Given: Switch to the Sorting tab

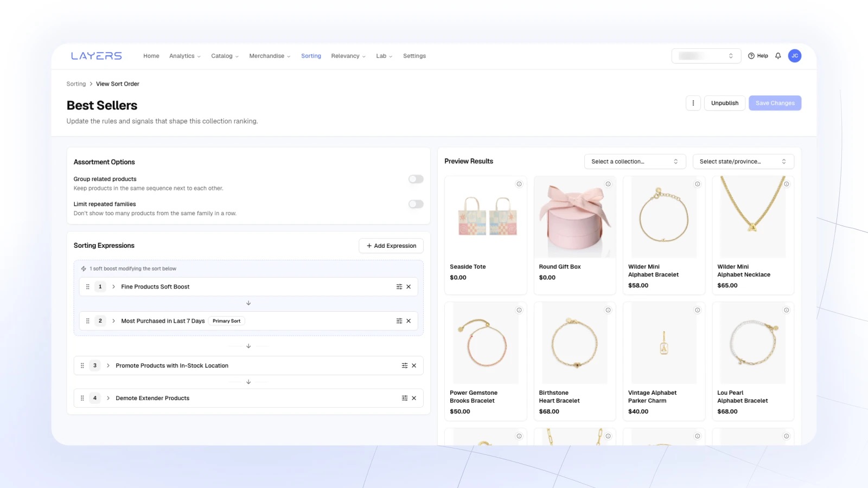Looking at the screenshot, I should pos(311,56).
